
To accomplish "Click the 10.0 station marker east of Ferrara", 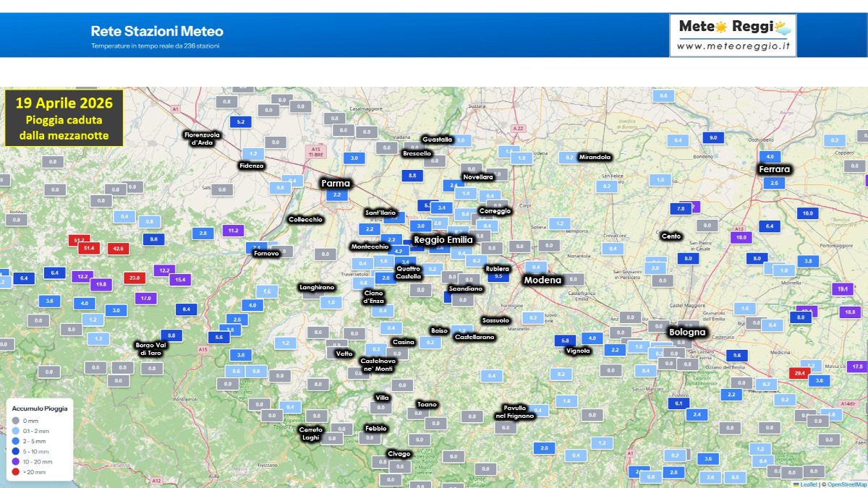I will 808,213.
